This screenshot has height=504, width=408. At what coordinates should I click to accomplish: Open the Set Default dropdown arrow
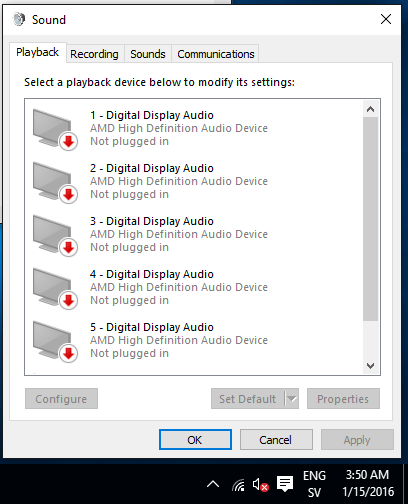tap(292, 398)
